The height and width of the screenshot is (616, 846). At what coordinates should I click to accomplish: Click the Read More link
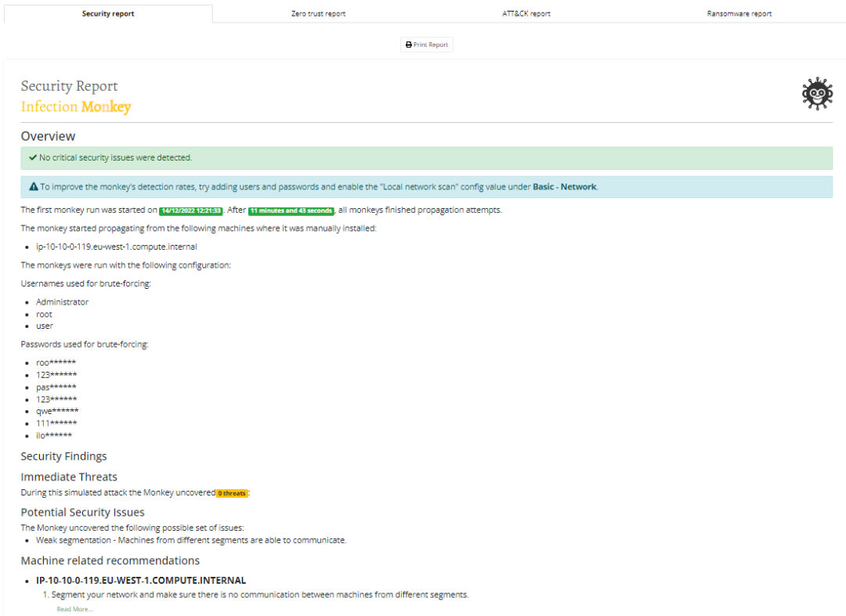click(75, 609)
